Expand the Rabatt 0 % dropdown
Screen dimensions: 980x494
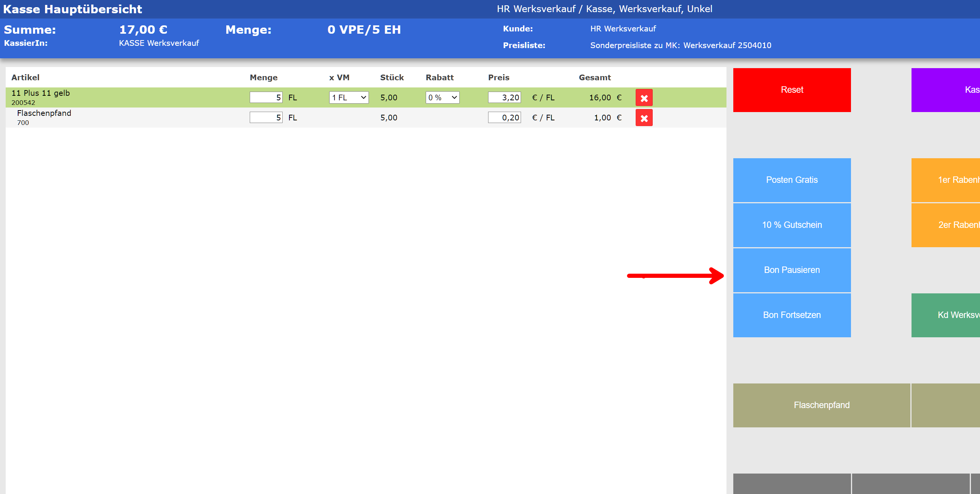[x=442, y=97]
